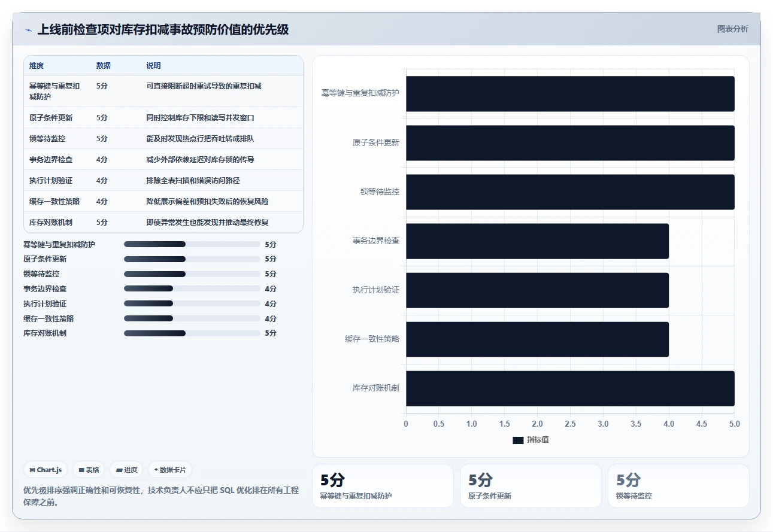Click table cell 可直接阻断超时重试导致的重复扣减

point(204,86)
